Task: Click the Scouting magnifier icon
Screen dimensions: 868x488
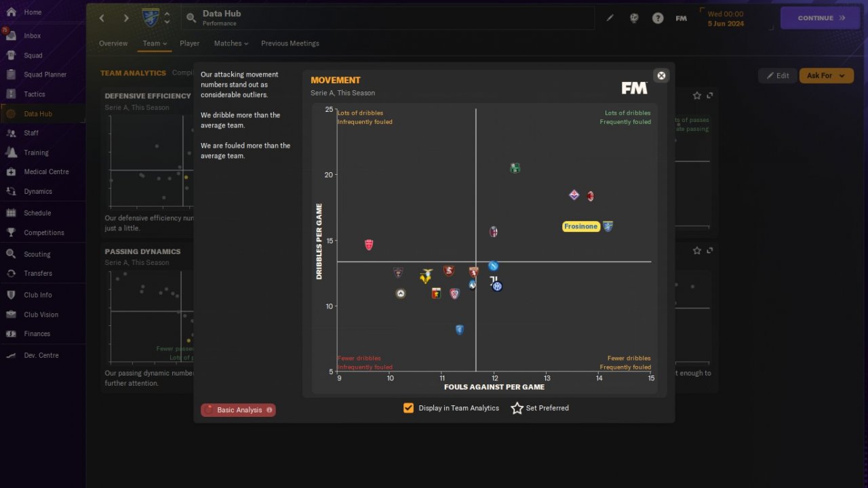Action: coord(11,254)
